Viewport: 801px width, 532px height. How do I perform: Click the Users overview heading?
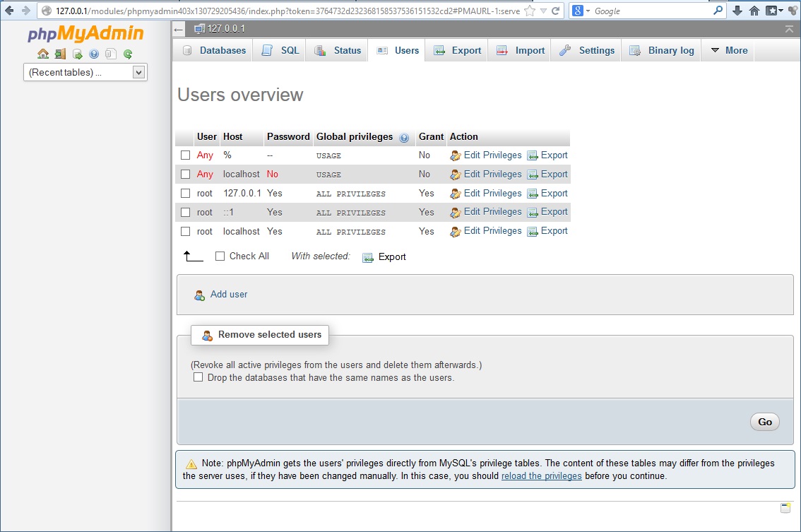(240, 95)
